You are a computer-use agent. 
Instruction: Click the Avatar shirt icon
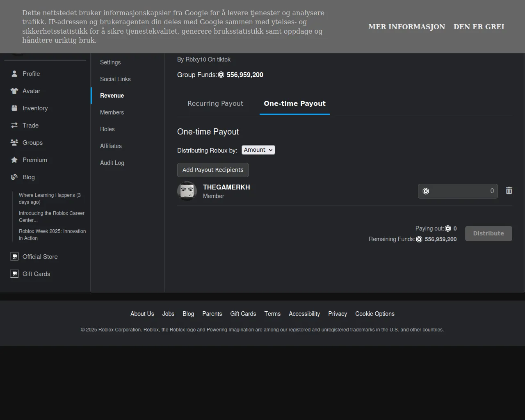(x=14, y=91)
